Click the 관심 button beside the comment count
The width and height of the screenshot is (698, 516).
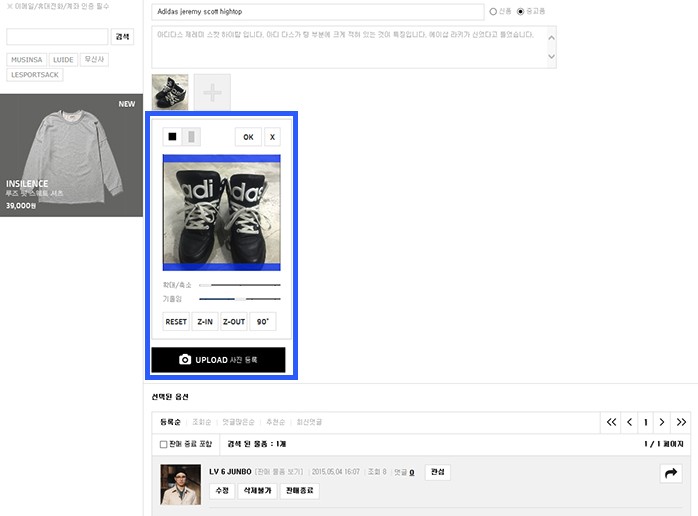[x=438, y=472]
